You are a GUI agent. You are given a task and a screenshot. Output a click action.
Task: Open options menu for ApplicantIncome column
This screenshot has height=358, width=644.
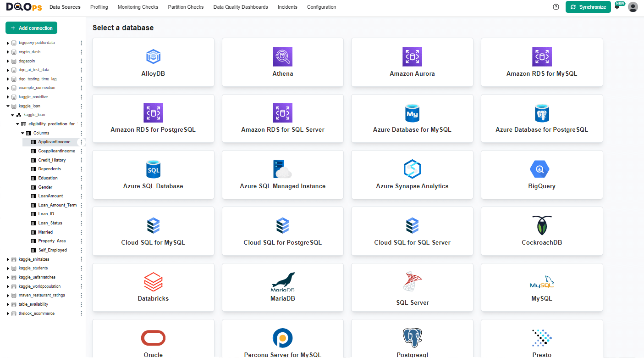click(82, 142)
